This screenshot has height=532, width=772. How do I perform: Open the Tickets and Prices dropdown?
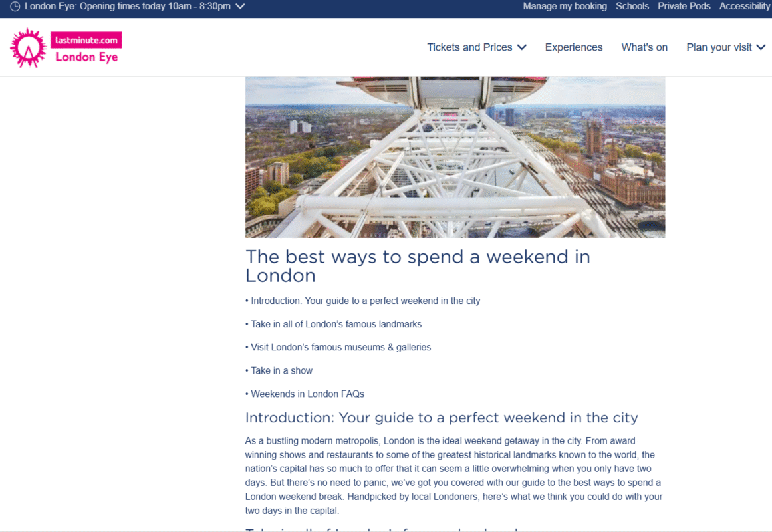(477, 47)
